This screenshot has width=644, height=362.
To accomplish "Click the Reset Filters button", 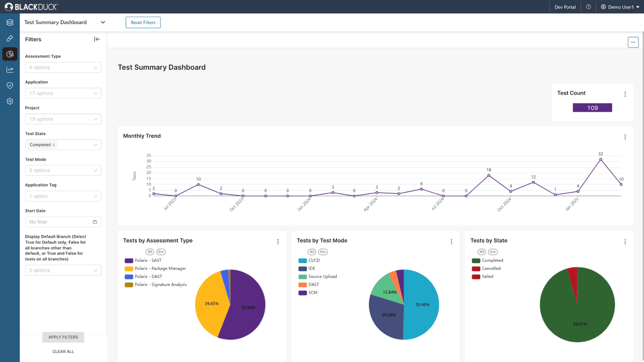I will tap(143, 23).
